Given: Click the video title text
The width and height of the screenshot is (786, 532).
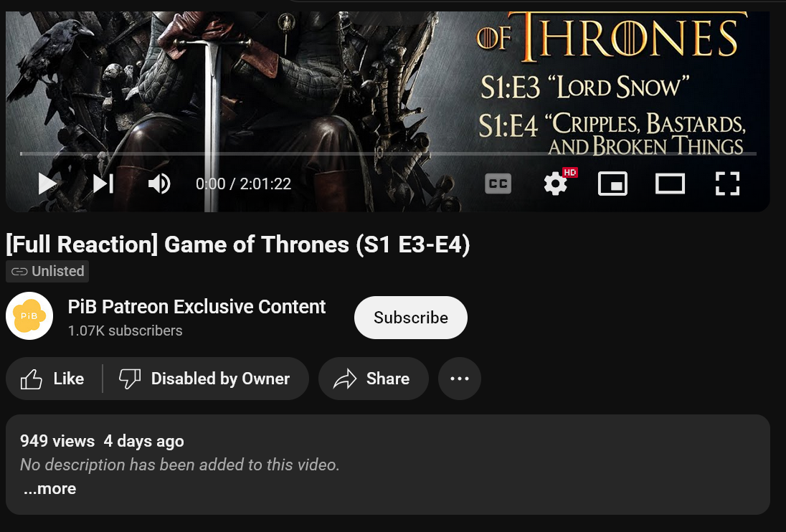Looking at the screenshot, I should 238,244.
